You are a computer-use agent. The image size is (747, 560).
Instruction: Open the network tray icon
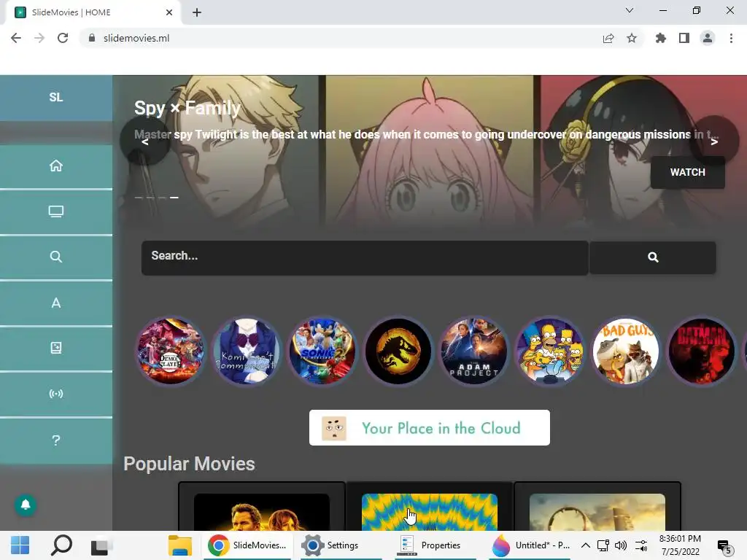(603, 545)
